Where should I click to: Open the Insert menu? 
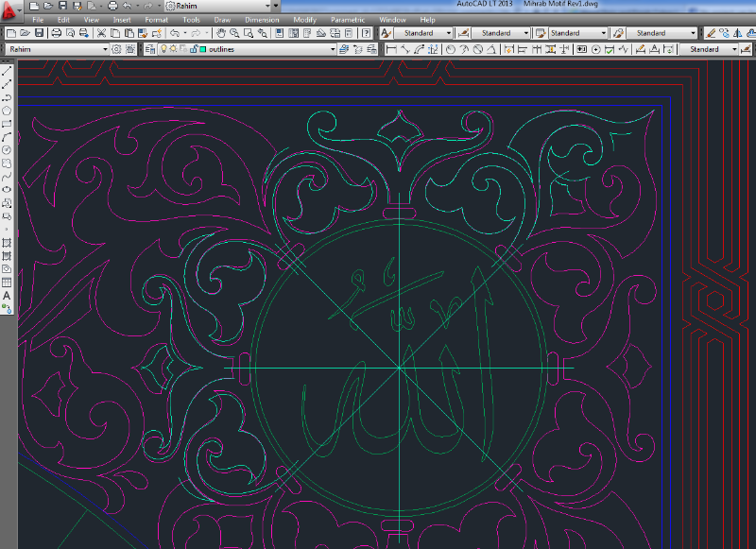coord(122,20)
